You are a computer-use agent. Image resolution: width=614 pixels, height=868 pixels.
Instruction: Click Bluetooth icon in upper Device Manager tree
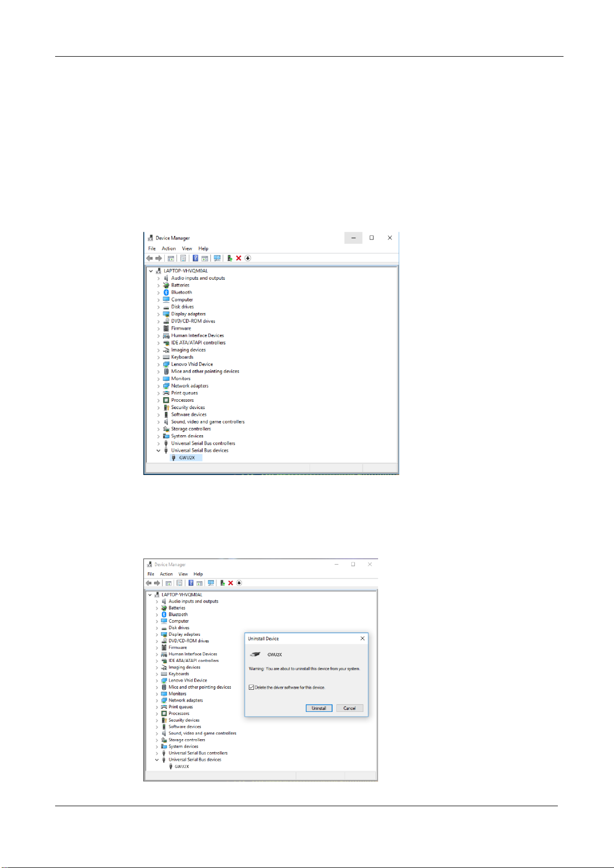[166, 292]
